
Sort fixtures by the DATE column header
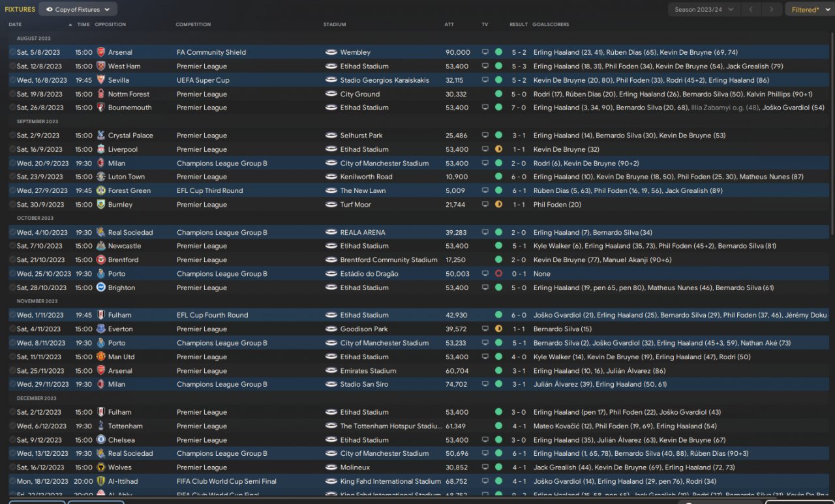pos(15,25)
